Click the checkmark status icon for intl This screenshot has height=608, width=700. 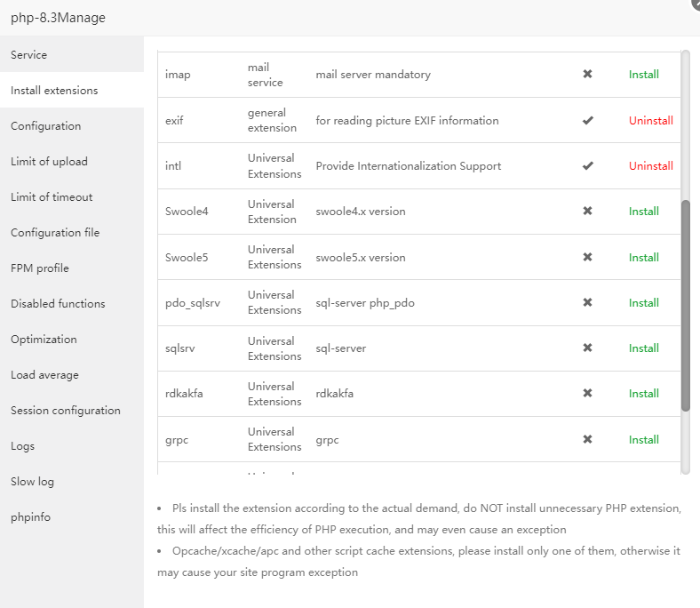[587, 166]
